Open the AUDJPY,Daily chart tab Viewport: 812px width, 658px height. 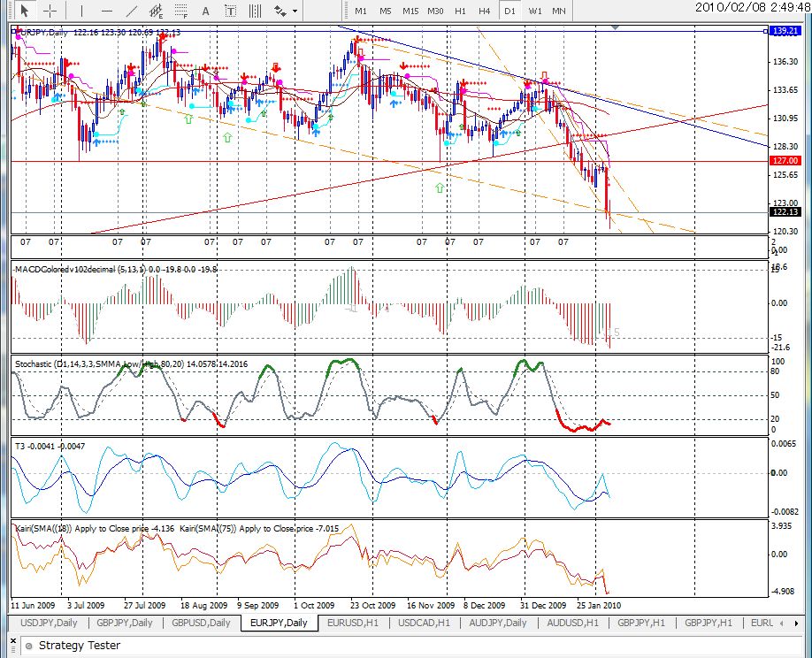click(x=498, y=623)
